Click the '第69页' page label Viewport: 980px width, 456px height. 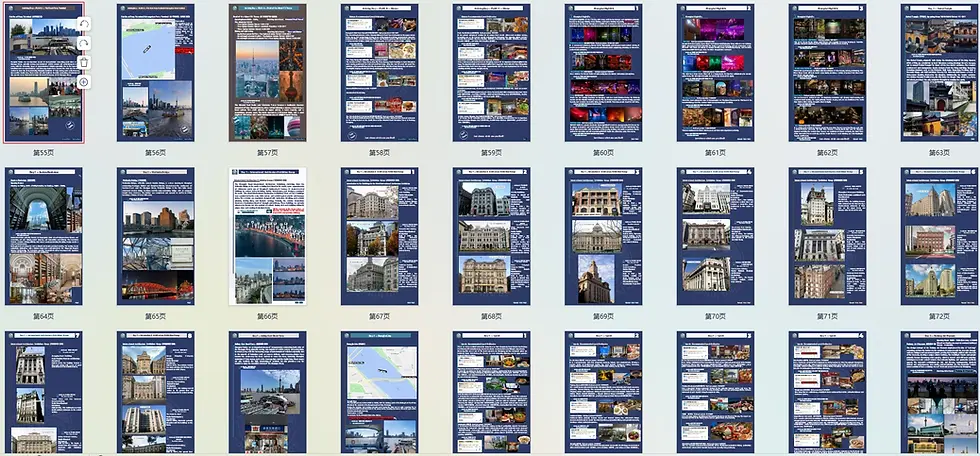(x=603, y=316)
